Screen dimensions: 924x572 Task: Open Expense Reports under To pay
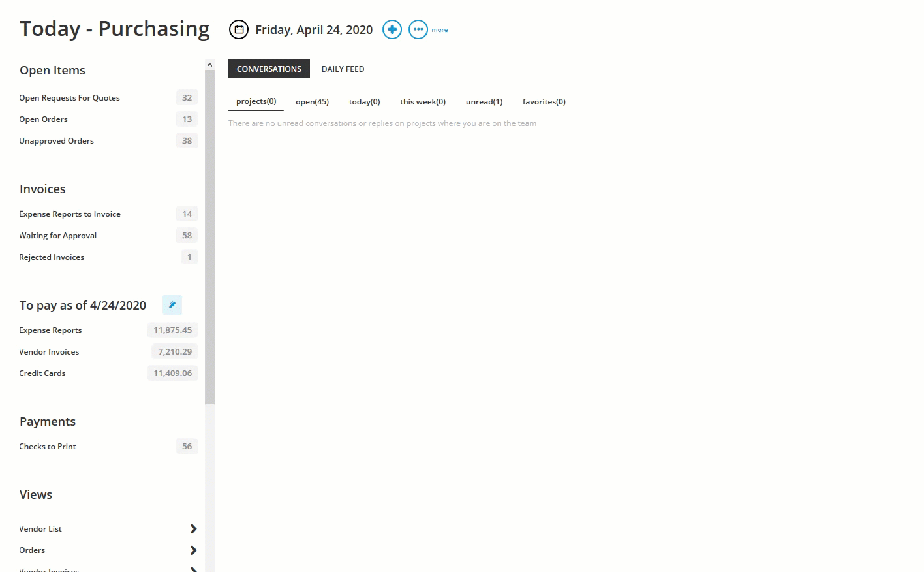tap(50, 330)
